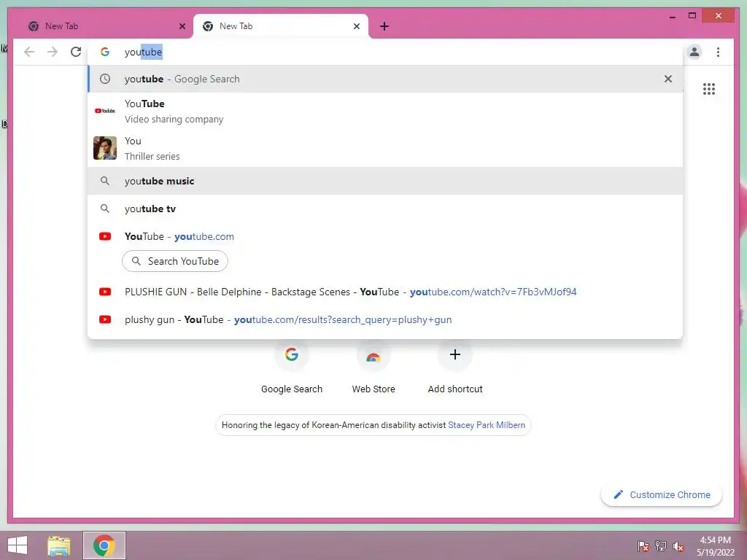Click the Google icon in address bar
Viewport: 747px width, 560px height.
coord(105,52)
